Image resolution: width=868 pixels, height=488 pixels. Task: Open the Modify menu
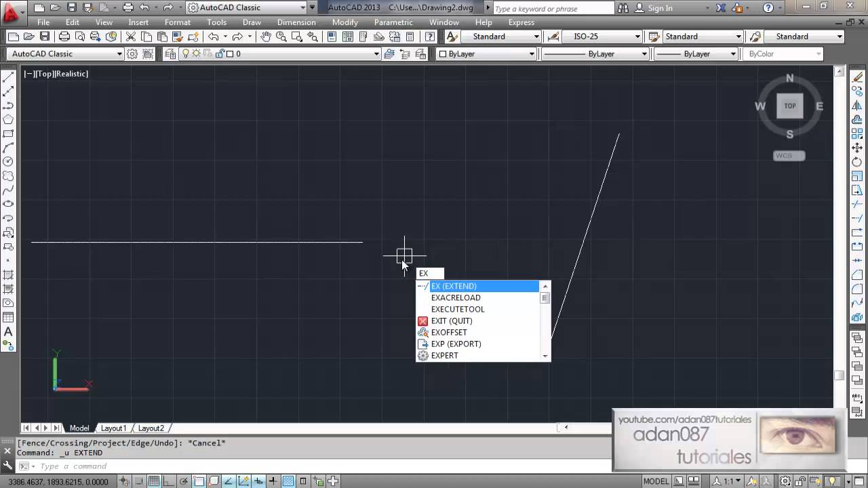(x=344, y=22)
